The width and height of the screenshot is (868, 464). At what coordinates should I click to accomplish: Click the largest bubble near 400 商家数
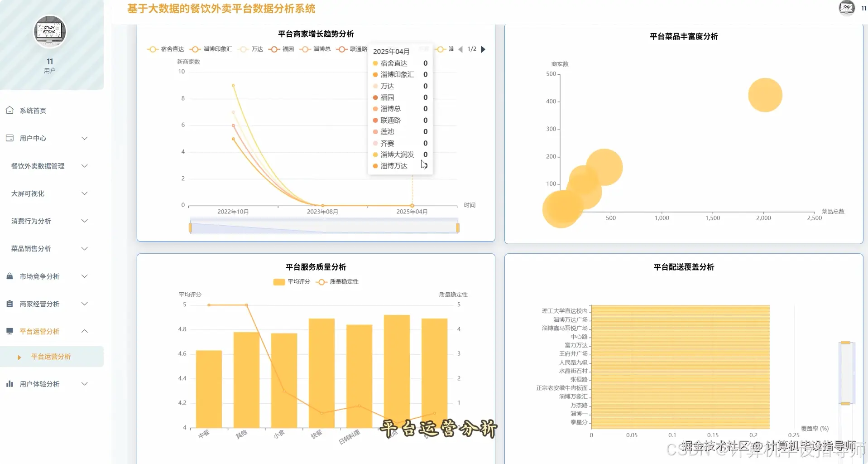[765, 95]
